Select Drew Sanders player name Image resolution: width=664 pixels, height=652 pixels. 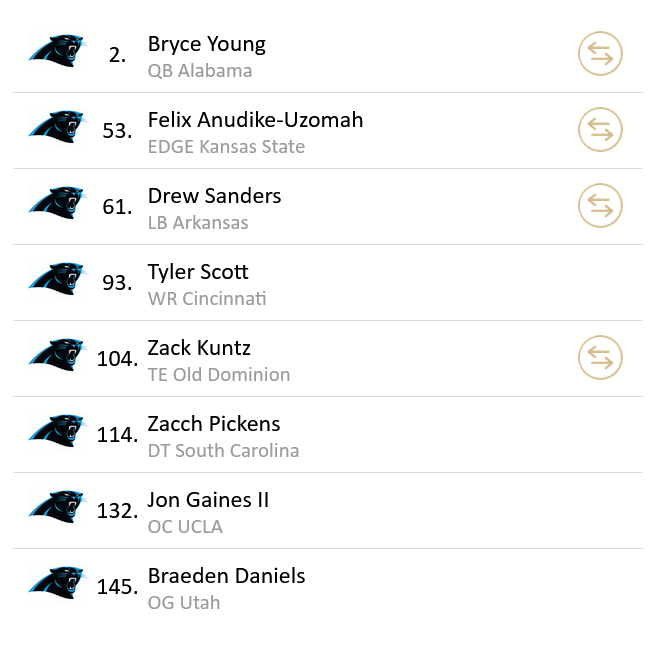tap(214, 196)
